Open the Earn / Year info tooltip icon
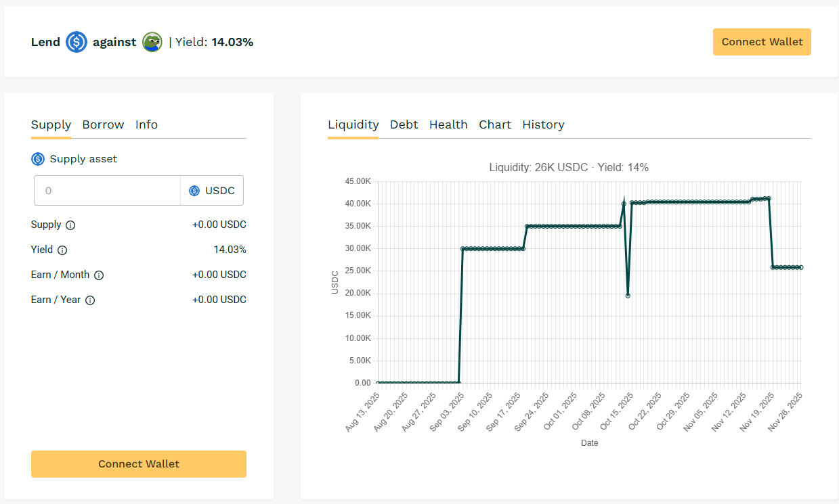 (x=90, y=300)
